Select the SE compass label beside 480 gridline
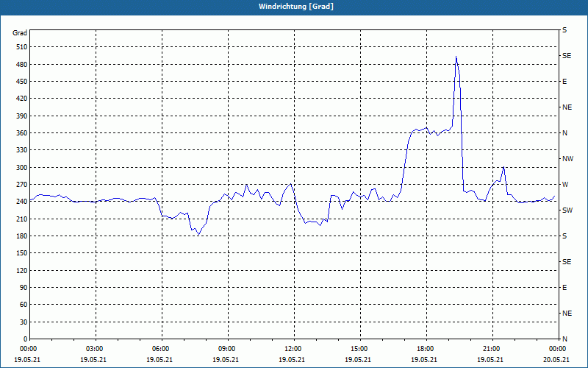The height and width of the screenshot is (368, 588). [x=567, y=56]
